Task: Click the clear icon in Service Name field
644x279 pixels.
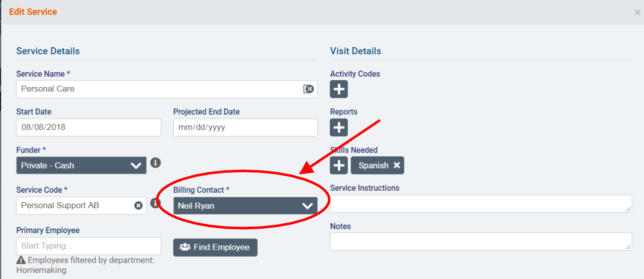Action: click(308, 89)
